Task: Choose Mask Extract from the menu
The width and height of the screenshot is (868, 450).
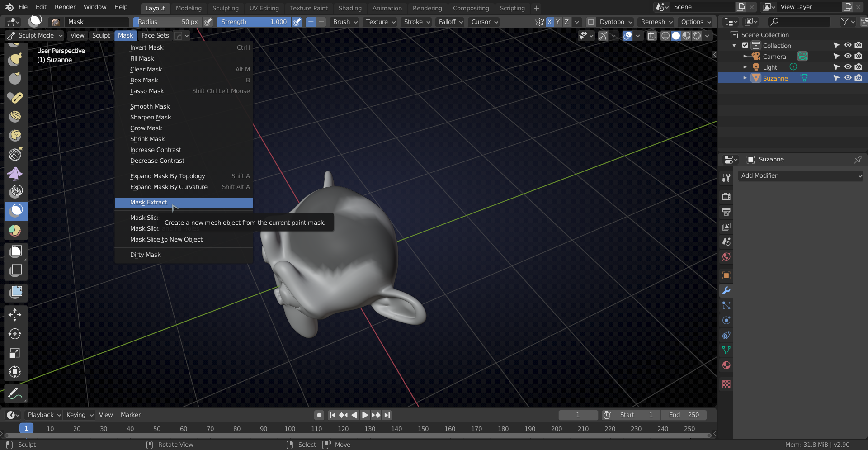Action: coord(184,202)
